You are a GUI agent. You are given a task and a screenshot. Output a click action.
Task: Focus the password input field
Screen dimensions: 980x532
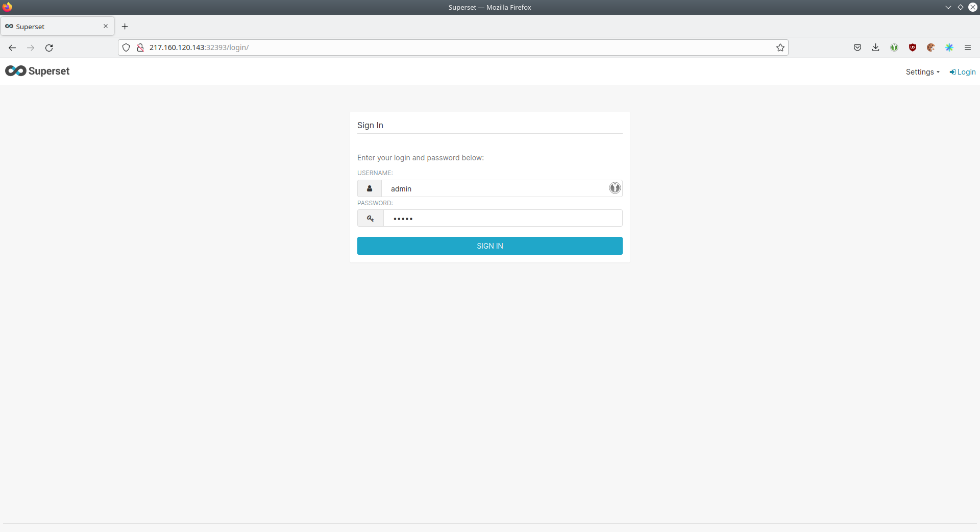(502, 219)
